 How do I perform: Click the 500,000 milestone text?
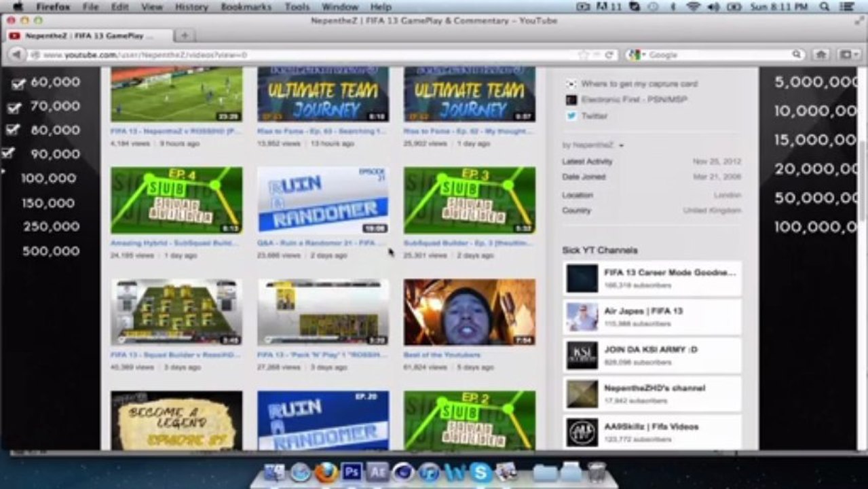(51, 251)
